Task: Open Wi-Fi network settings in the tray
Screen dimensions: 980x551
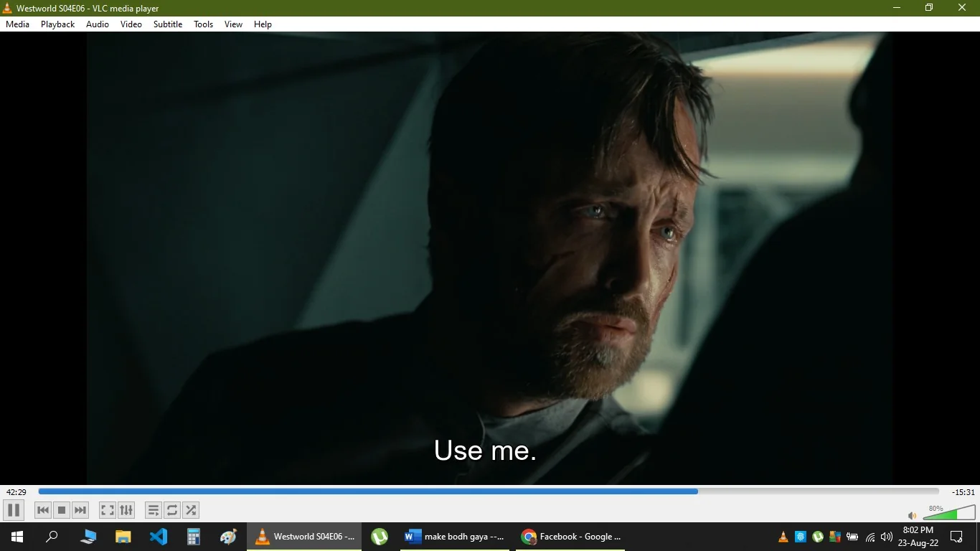Action: coord(870,537)
